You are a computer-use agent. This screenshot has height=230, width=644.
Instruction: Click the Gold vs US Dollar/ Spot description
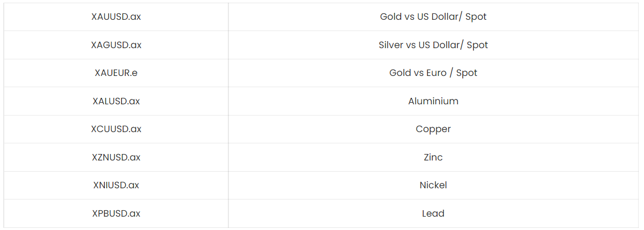pyautogui.click(x=433, y=17)
